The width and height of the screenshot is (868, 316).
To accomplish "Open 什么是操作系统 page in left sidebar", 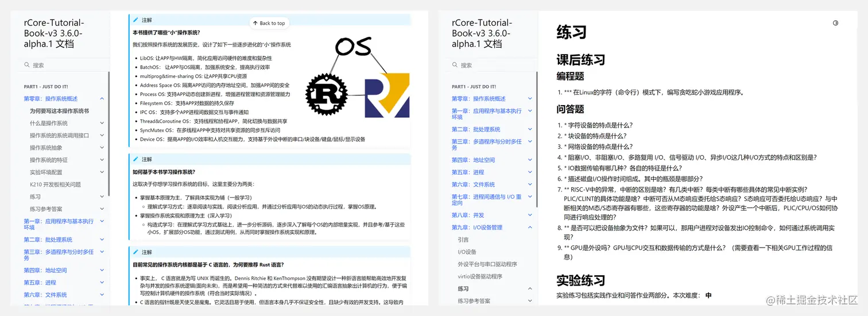I will (x=49, y=123).
